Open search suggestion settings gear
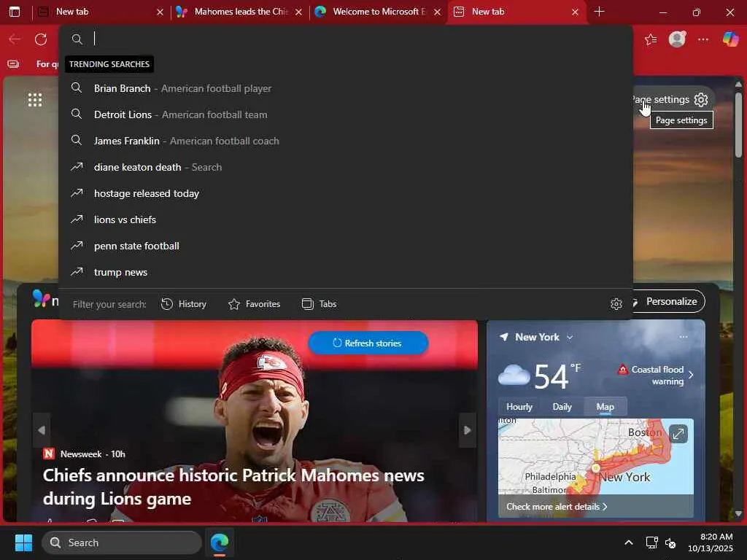Viewport: 747px width, 560px height. pos(616,304)
